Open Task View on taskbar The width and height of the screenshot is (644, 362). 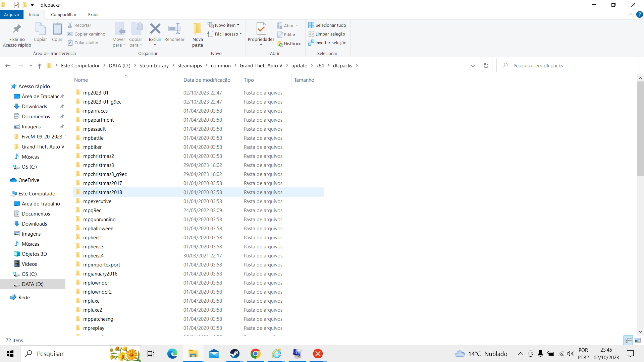[x=151, y=354]
